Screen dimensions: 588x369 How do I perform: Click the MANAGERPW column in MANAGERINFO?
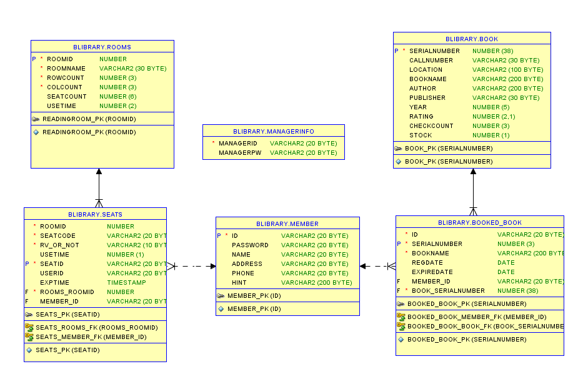point(240,153)
